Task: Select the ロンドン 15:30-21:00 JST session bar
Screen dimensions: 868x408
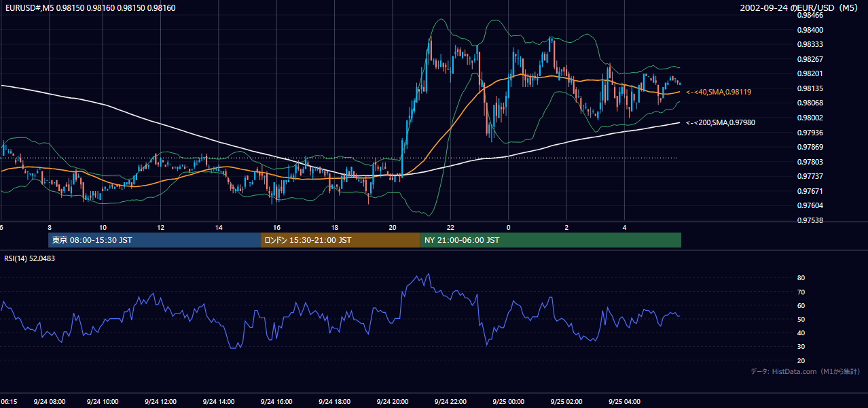Action: [x=340, y=240]
